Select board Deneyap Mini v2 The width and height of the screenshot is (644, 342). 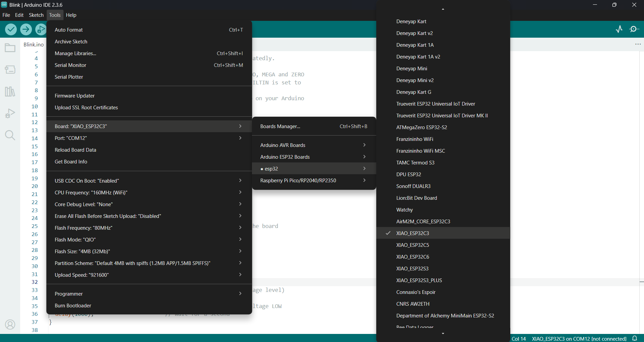(443, 80)
